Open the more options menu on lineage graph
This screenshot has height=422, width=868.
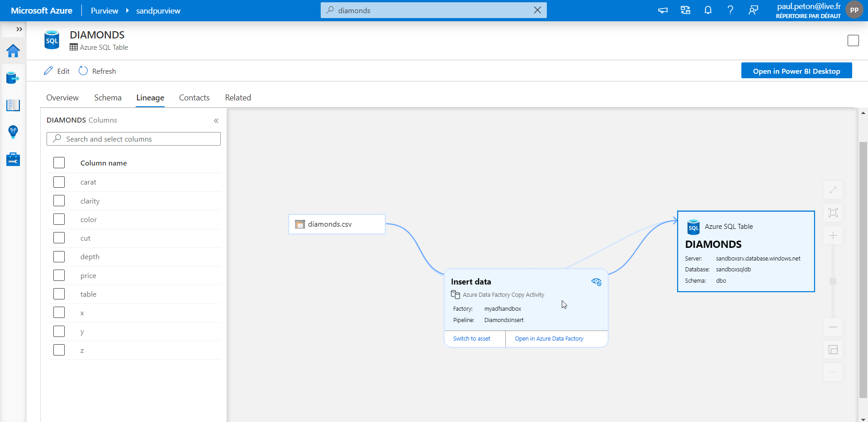coord(833,372)
